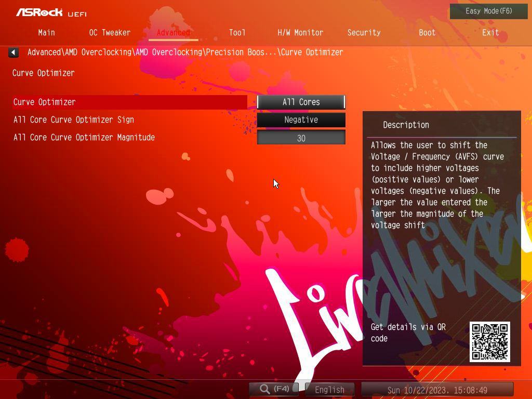Open the search magnifier (F4) button
Viewport: 532px width, 399px height.
[274, 389]
